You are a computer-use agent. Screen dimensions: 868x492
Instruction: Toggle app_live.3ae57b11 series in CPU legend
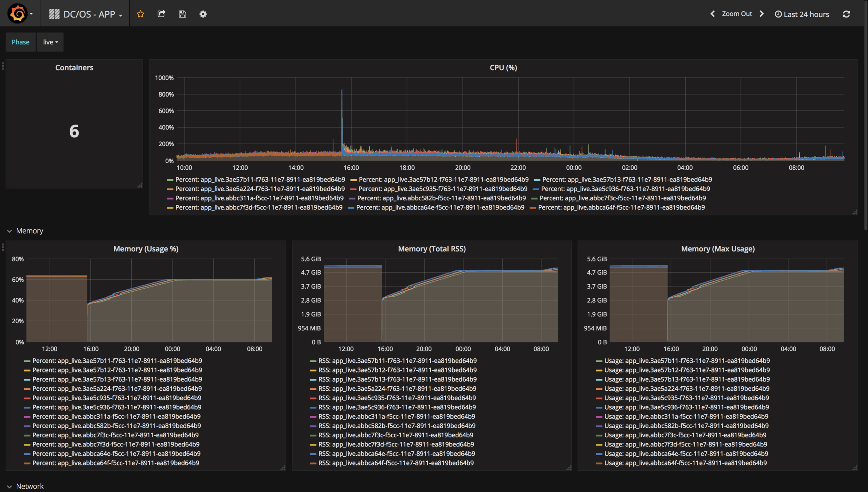(x=260, y=179)
